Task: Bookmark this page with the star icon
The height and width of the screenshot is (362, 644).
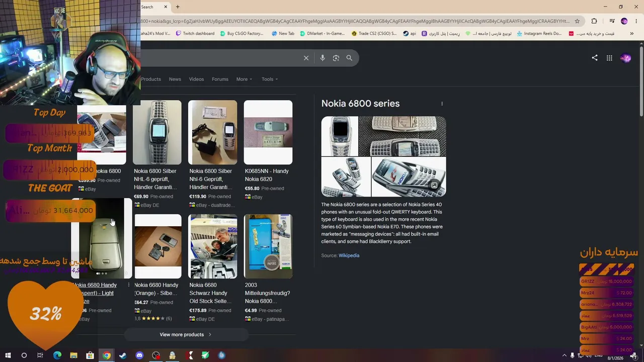Action: pyautogui.click(x=577, y=21)
